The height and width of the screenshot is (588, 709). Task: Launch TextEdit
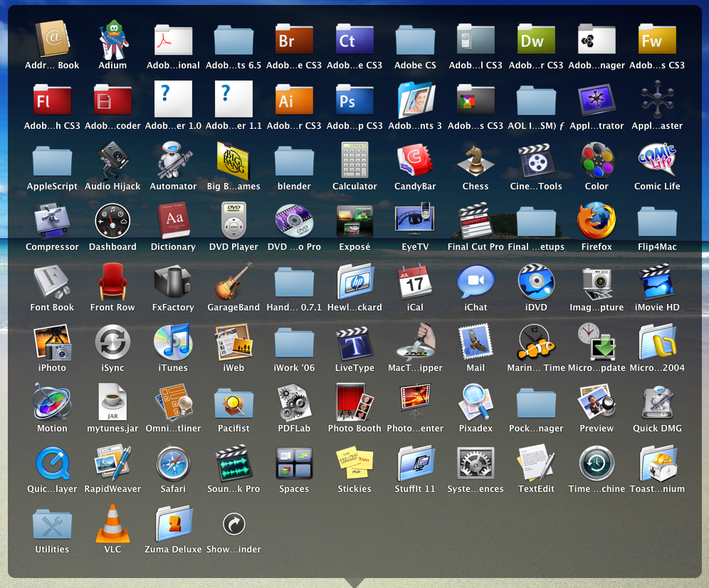click(x=536, y=463)
